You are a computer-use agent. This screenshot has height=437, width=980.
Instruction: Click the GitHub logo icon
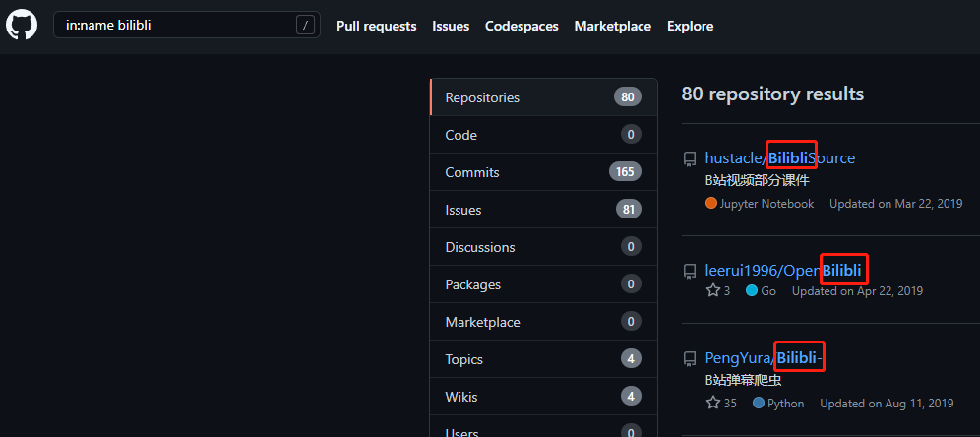(x=22, y=25)
